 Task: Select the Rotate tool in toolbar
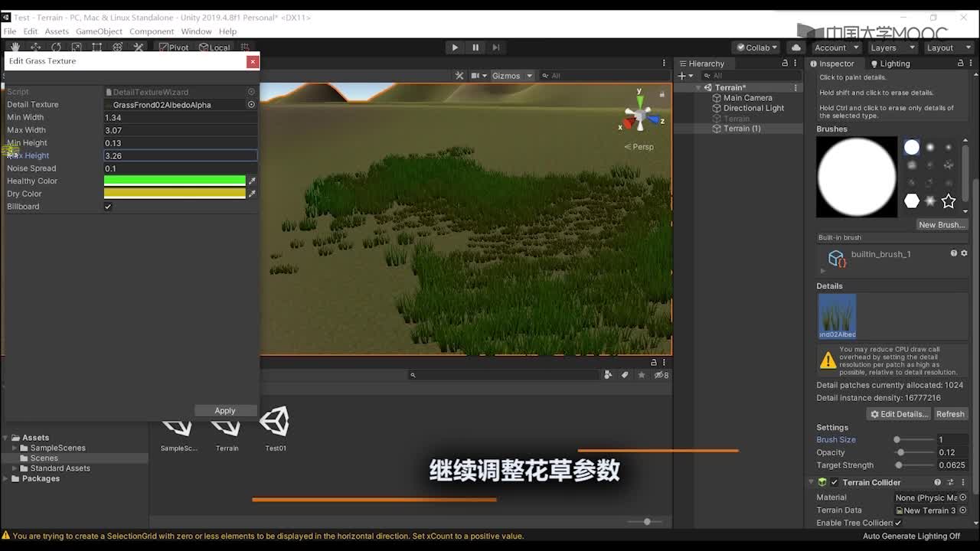[56, 47]
